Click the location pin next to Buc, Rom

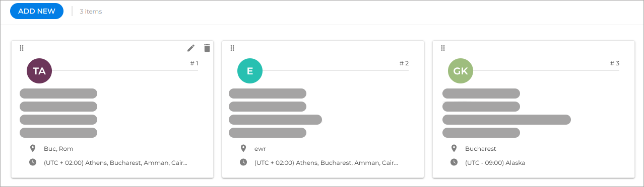(x=33, y=148)
